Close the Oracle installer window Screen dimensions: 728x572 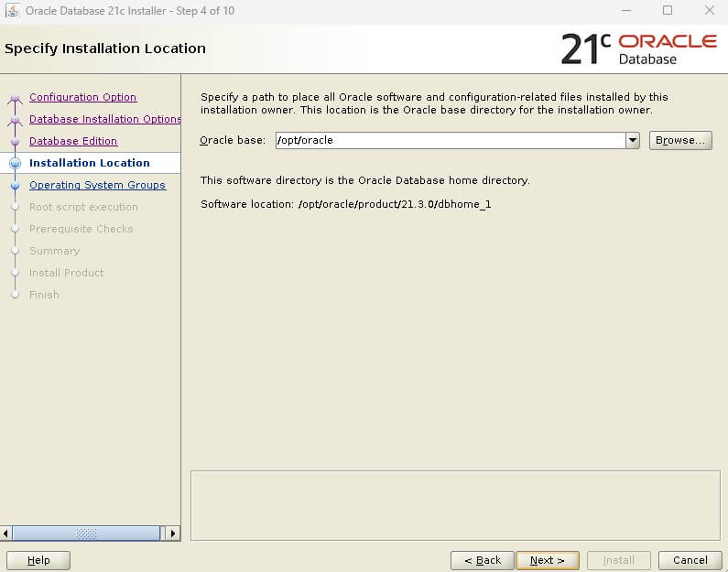709,10
